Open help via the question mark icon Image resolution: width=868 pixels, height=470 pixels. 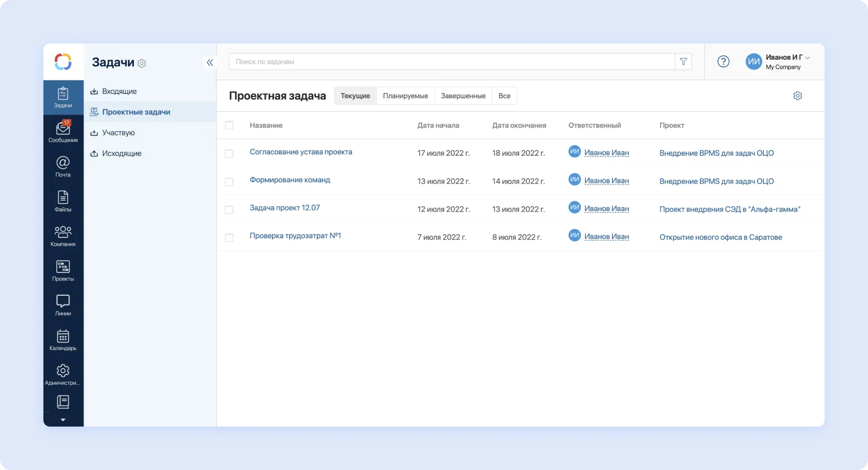723,62
